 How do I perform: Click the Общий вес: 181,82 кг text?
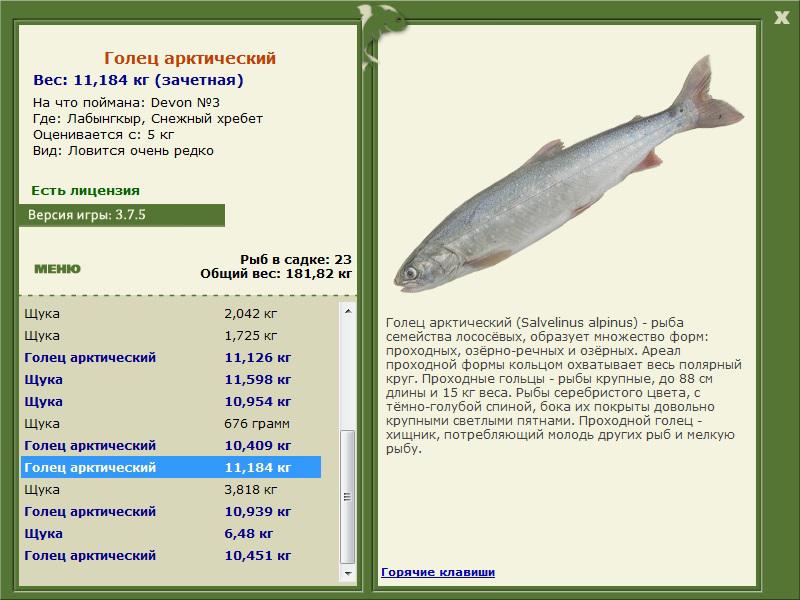pyautogui.click(x=276, y=273)
